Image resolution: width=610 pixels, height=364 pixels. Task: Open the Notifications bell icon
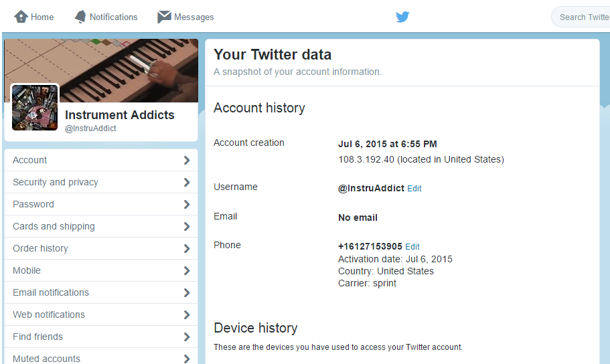tap(80, 17)
